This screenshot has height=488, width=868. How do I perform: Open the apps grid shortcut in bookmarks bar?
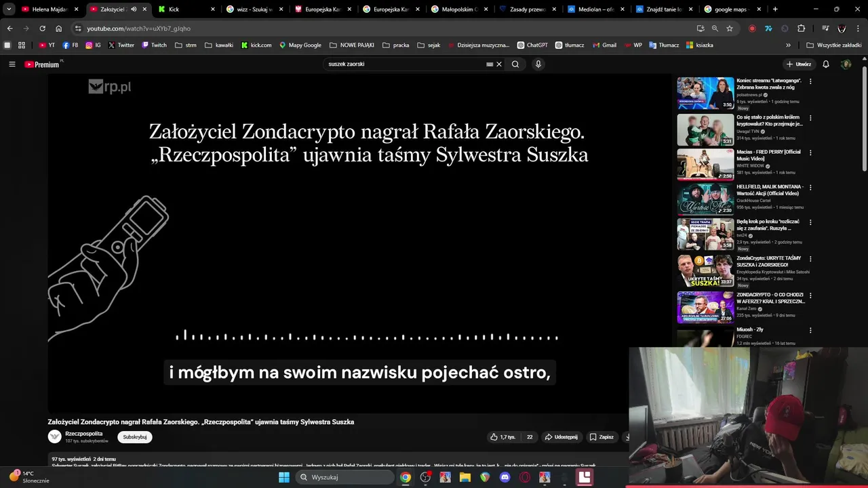[22, 45]
